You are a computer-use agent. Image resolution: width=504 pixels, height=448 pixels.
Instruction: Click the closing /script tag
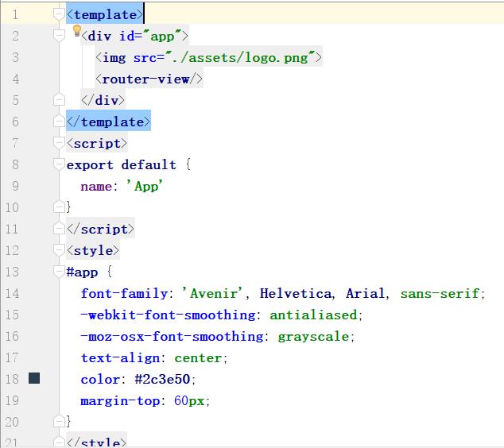[x=100, y=229]
